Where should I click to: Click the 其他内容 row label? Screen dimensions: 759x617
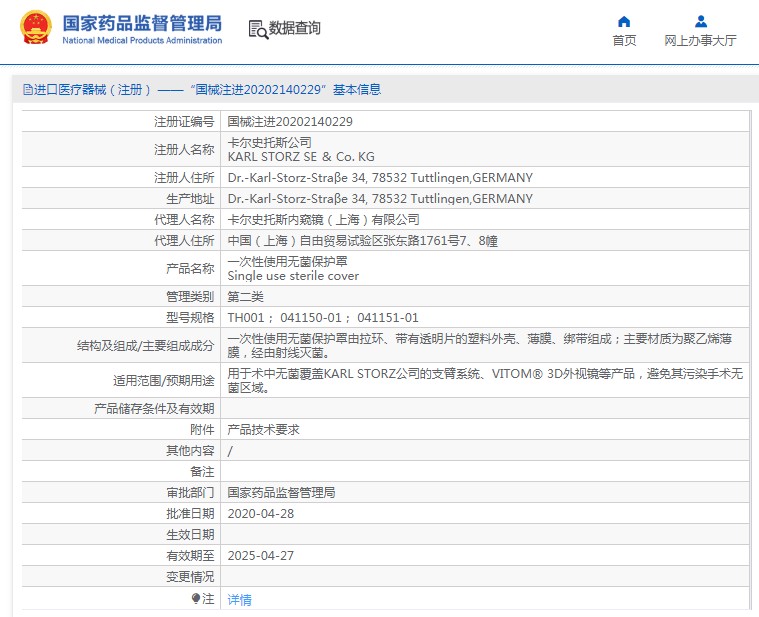click(190, 451)
